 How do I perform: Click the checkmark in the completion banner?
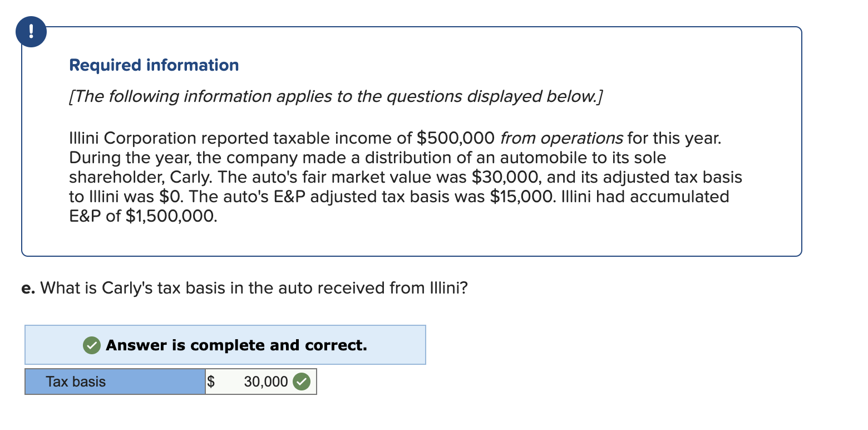pyautogui.click(x=91, y=345)
